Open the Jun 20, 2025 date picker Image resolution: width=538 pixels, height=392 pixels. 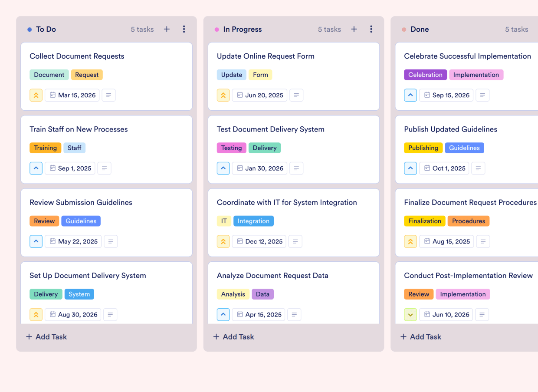tap(259, 95)
